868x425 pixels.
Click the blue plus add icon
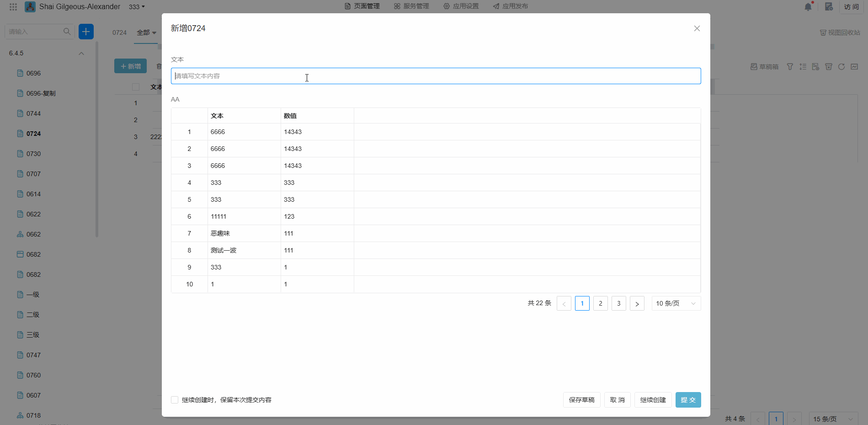tap(86, 32)
